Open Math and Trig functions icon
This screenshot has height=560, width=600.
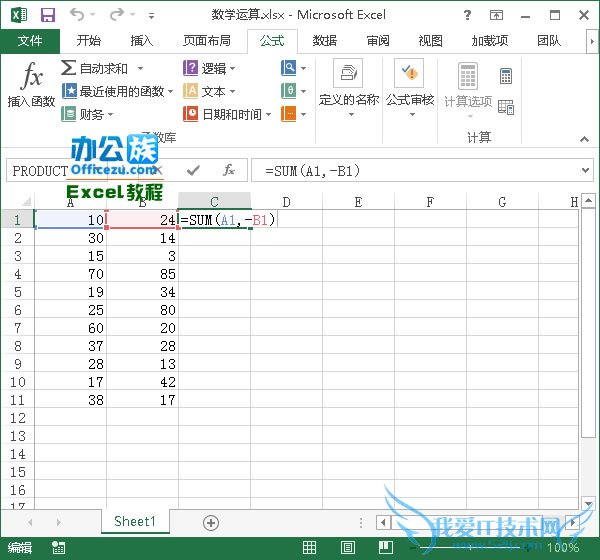click(289, 91)
